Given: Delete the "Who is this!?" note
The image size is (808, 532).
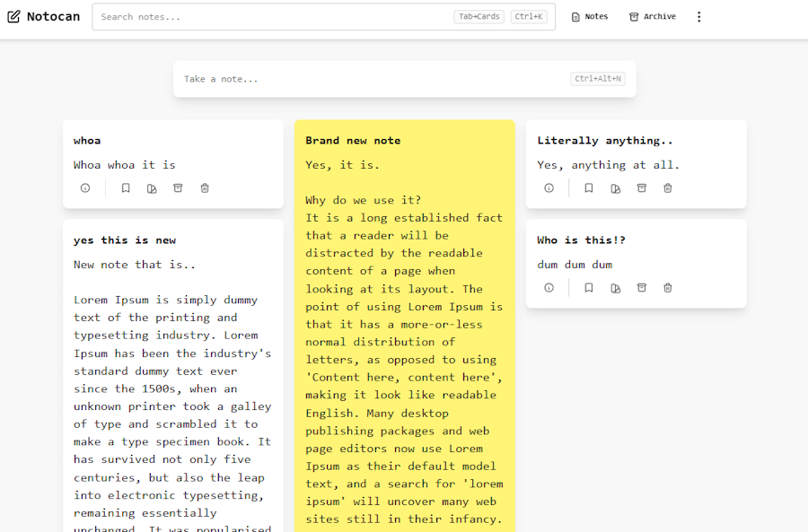Looking at the screenshot, I should 667,287.
